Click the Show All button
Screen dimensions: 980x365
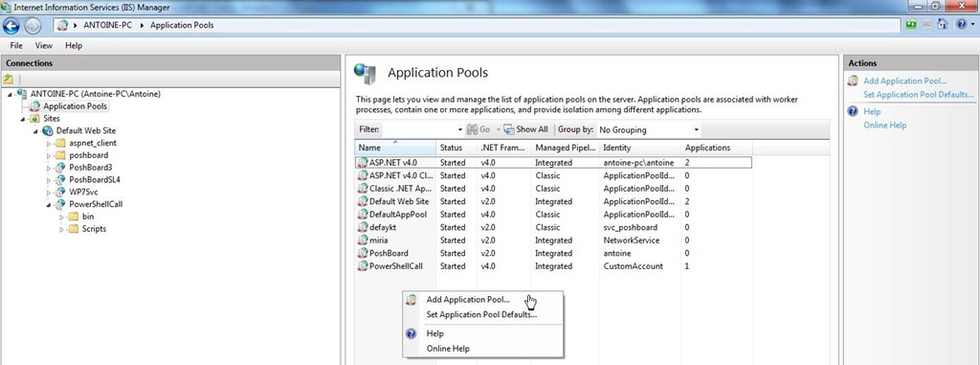point(525,129)
